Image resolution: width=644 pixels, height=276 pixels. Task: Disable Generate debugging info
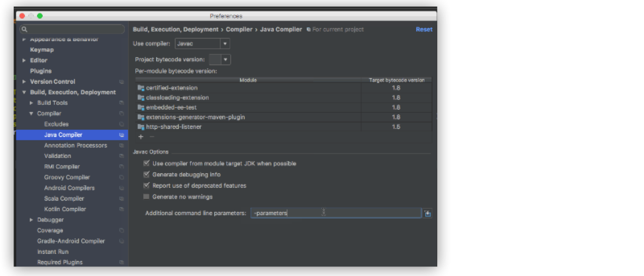[x=146, y=174]
